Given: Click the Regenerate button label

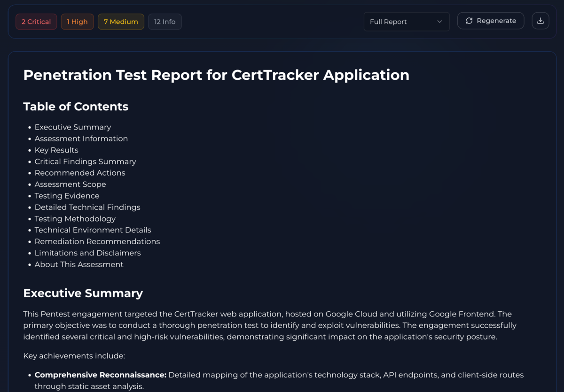Looking at the screenshot, I should [496, 21].
